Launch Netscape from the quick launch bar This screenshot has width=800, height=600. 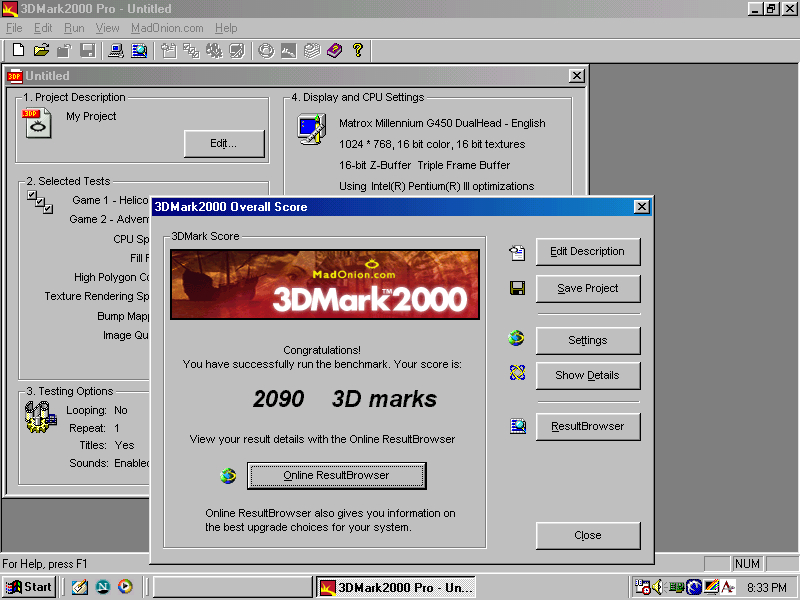tap(102, 587)
